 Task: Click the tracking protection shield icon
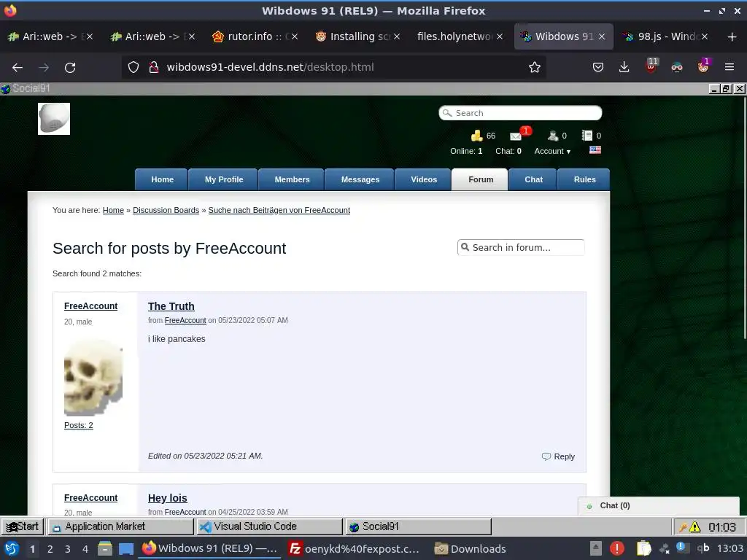click(133, 67)
